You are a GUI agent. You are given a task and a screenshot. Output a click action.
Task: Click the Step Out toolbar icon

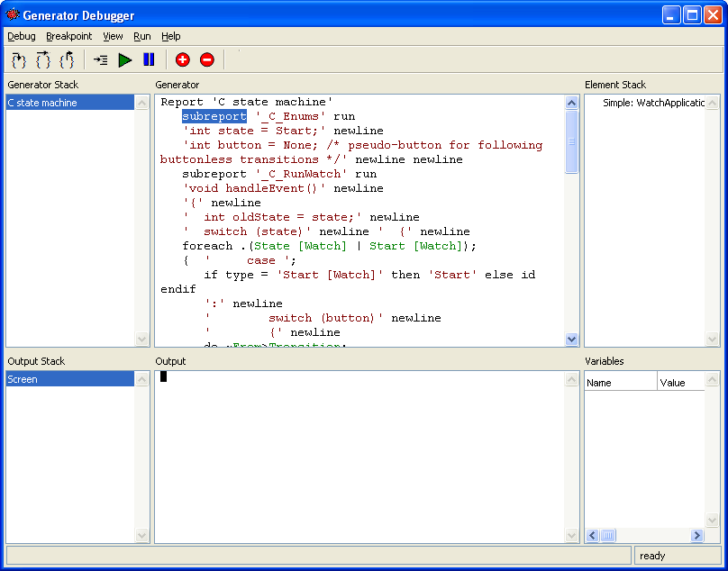(x=67, y=60)
